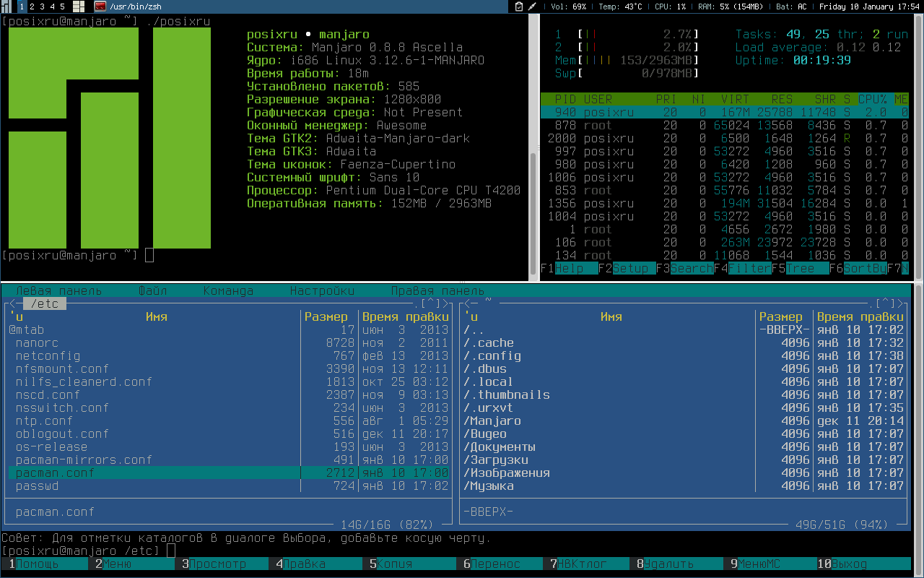Click the 1 Помощь function key button

(45, 564)
